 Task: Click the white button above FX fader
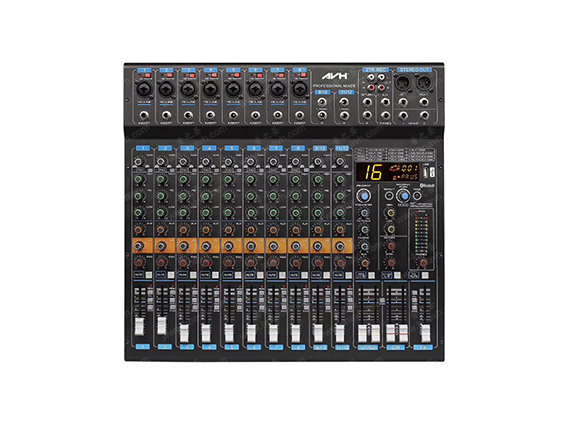[425, 276]
